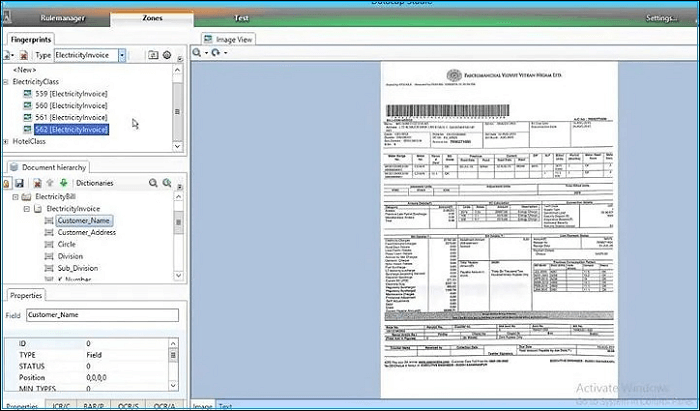Click image icon beside fingerprint 561
The image size is (700, 411).
click(x=28, y=117)
